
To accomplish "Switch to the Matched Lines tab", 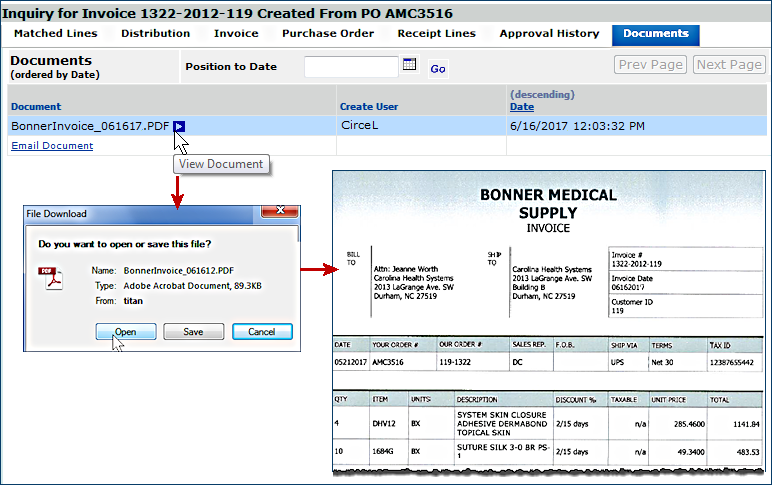I will (55, 34).
